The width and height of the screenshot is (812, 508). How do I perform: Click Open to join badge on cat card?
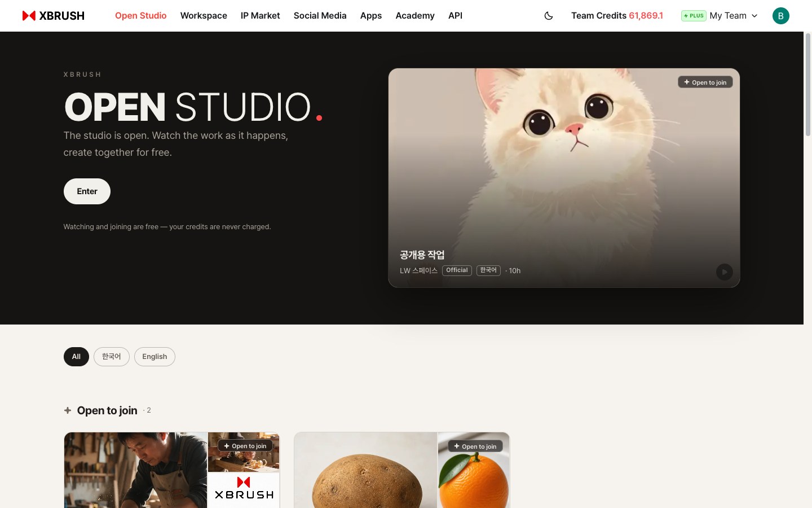click(x=705, y=82)
